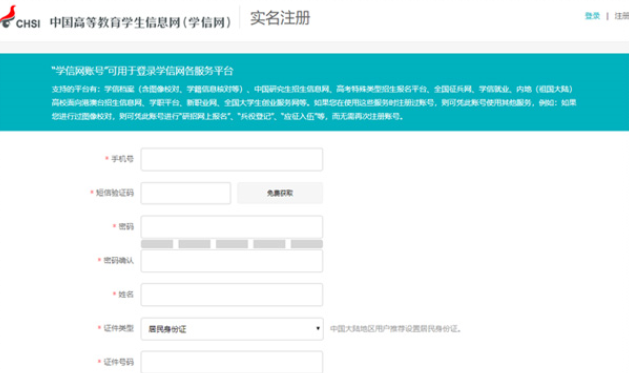Click the 证件类型 field label
Screen dimensions: 629x373
(x=119, y=328)
